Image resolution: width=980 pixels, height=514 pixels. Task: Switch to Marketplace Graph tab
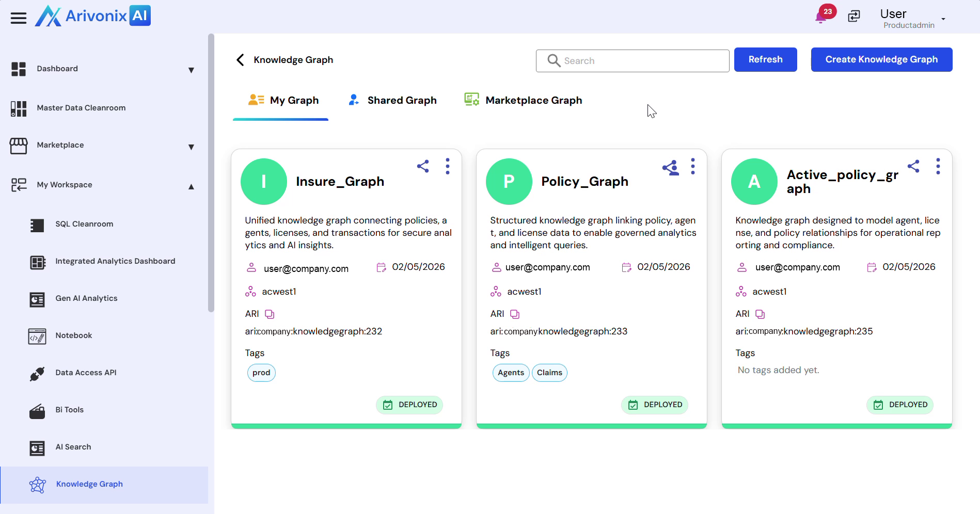(524, 101)
